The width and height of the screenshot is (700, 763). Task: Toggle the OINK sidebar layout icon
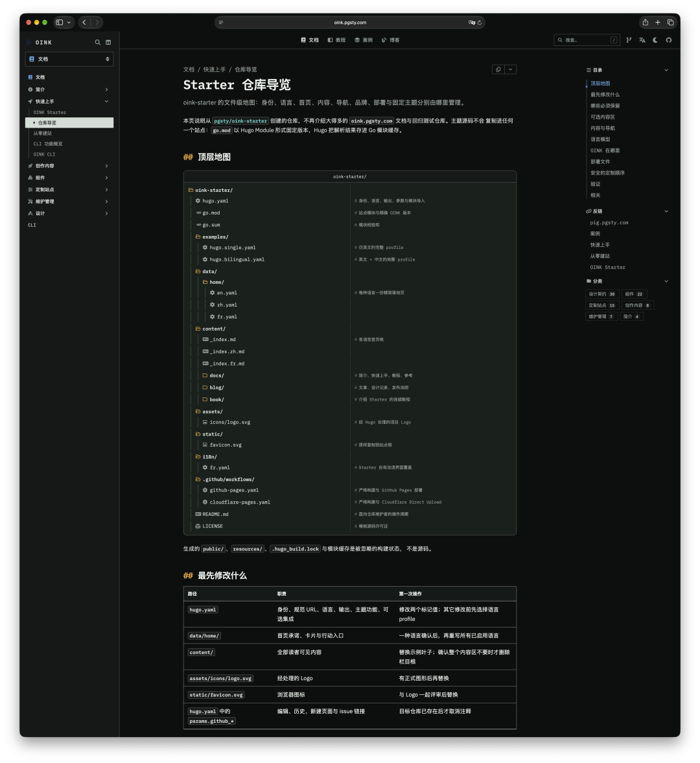(108, 42)
